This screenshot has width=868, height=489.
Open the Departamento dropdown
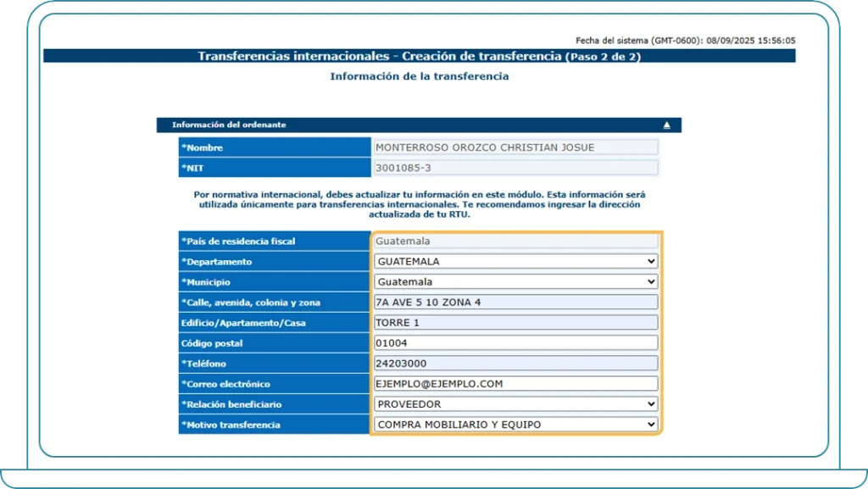pos(515,261)
